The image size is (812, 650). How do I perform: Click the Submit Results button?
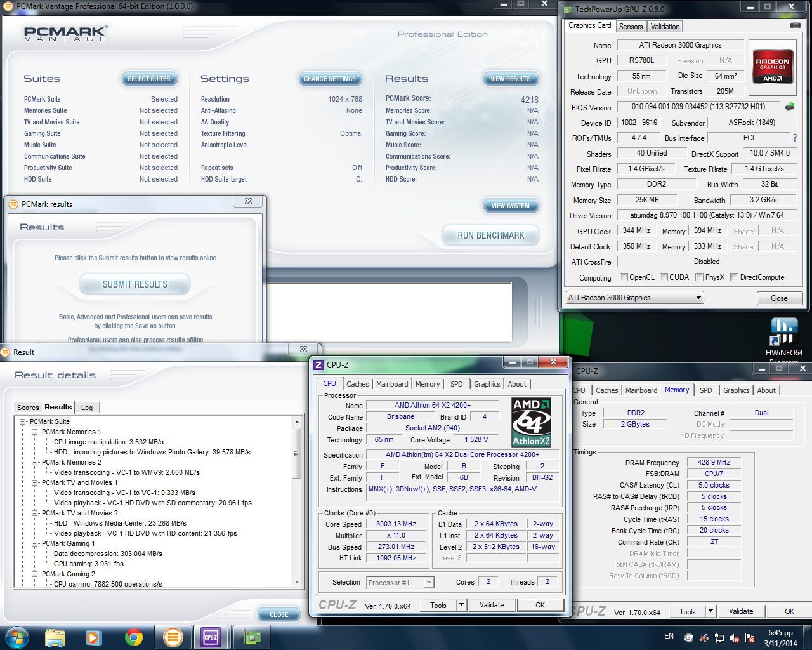pyautogui.click(x=135, y=284)
